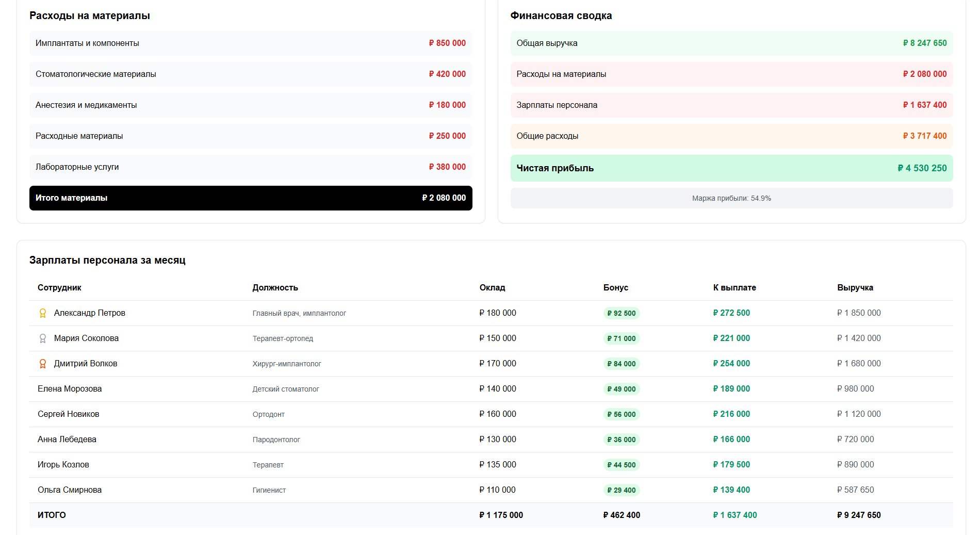Image resolution: width=980 pixels, height=535 pixels.
Task: Click silver medal icon beside Мария Соколова
Action: click(43, 338)
